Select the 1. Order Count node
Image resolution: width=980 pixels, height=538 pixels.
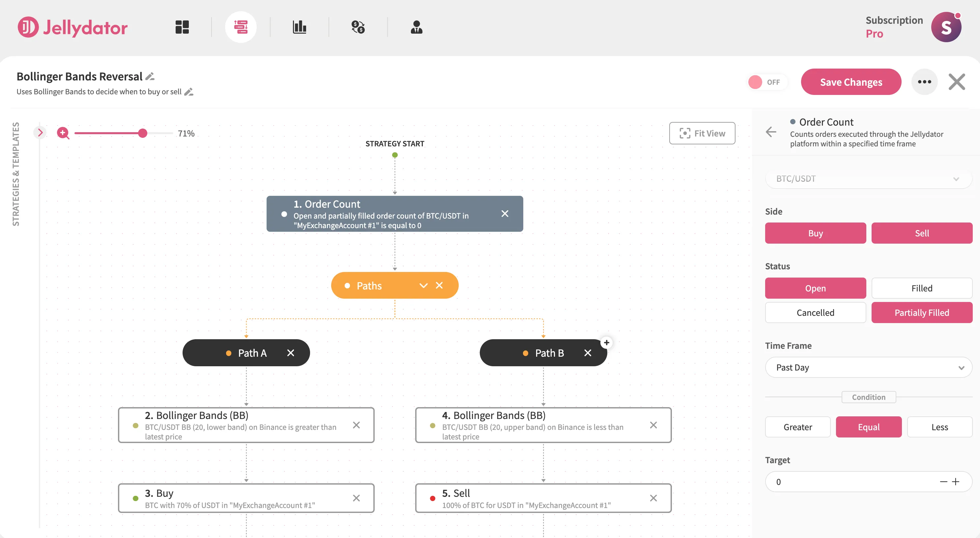394,214
